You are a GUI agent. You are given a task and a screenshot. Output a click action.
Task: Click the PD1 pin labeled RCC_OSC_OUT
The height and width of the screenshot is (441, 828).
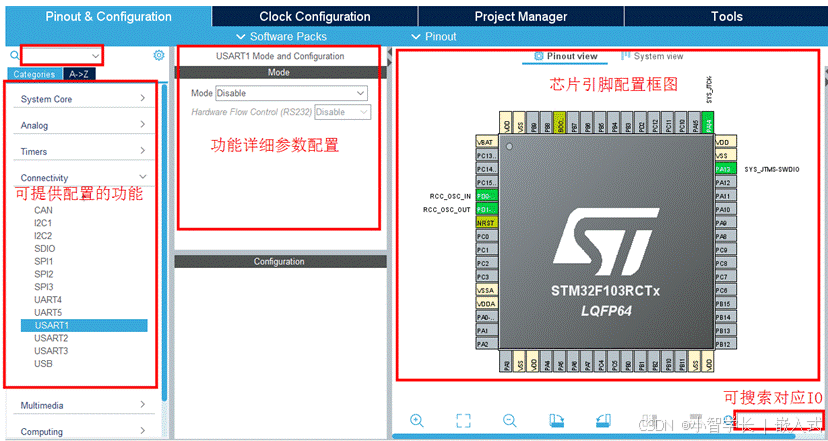[487, 210]
